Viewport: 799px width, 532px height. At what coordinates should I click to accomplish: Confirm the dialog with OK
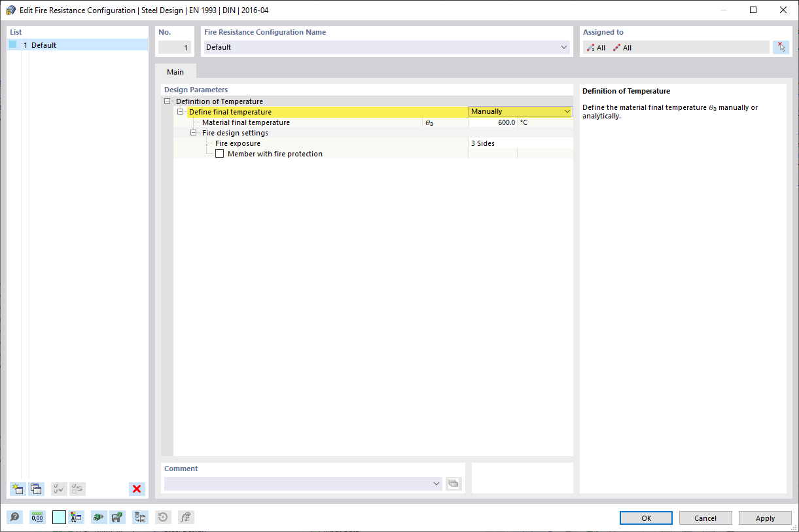(646, 518)
